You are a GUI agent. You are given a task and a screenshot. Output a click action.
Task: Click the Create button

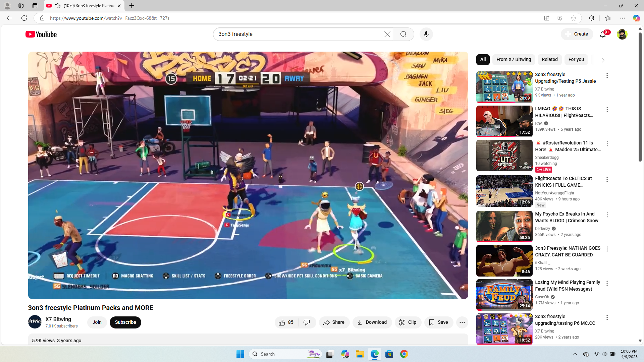pyautogui.click(x=577, y=34)
